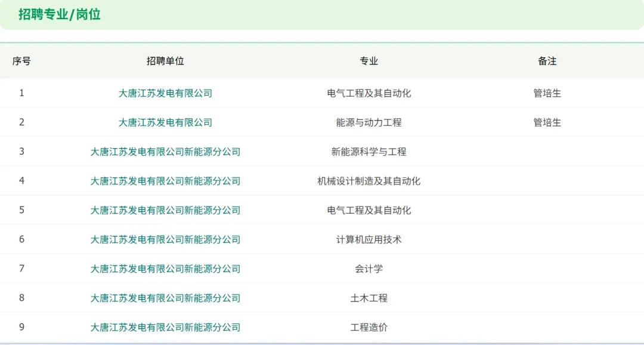Select 会计学 major cell
This screenshot has width=644, height=345.
click(x=369, y=269)
